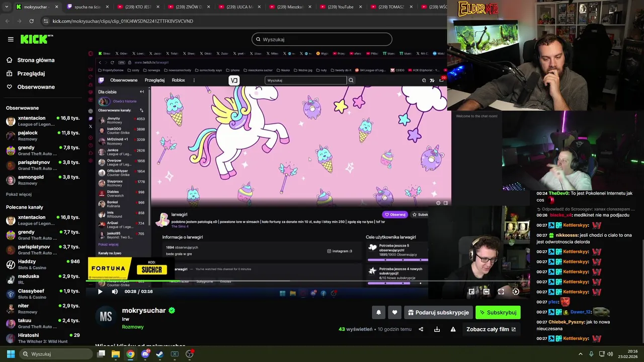Open recommended channel takuu
The height and width of the screenshot is (362, 644).
tap(43, 323)
